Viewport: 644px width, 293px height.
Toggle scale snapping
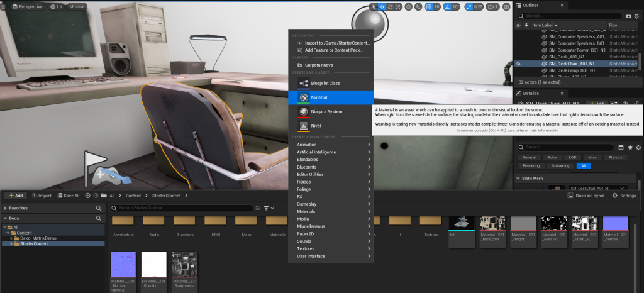pyautogui.click(x=468, y=6)
